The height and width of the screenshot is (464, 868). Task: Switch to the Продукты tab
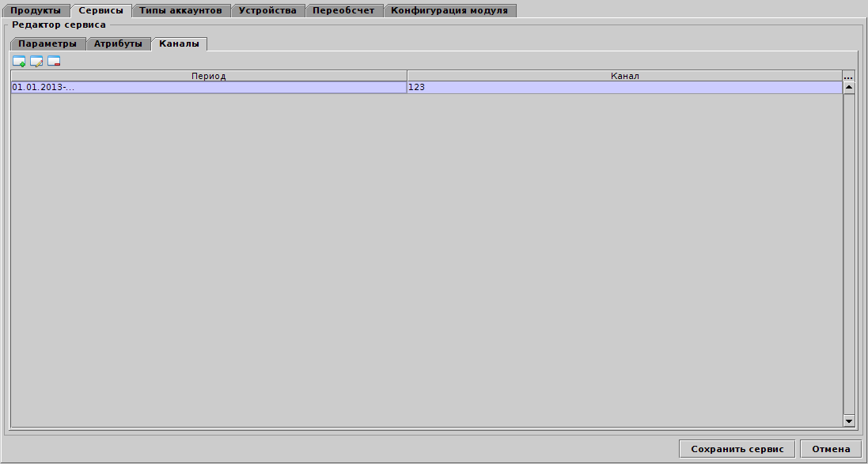pos(36,11)
